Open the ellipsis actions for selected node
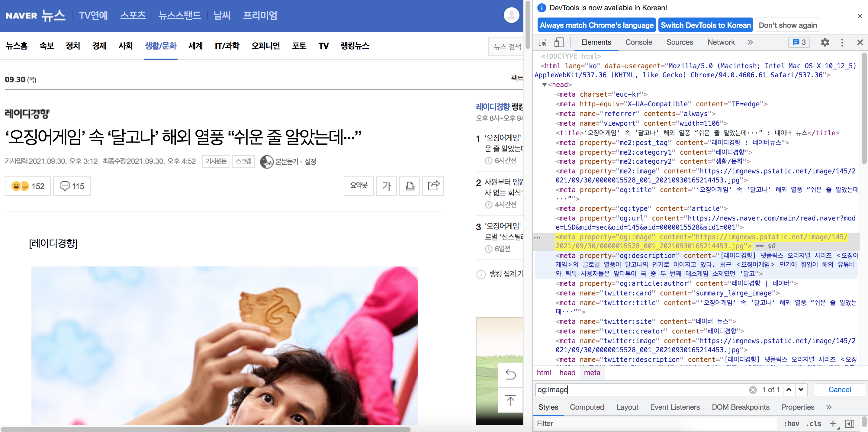The image size is (868, 432). (x=537, y=238)
